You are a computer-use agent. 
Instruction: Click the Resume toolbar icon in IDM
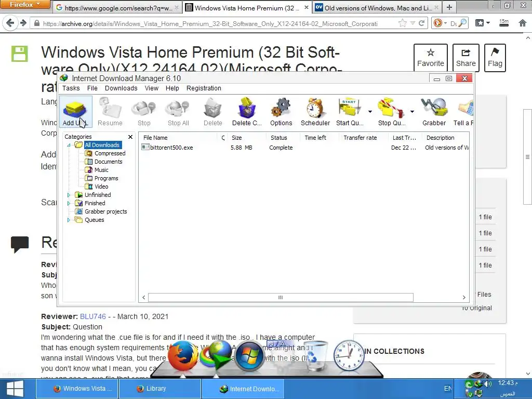[x=110, y=112]
